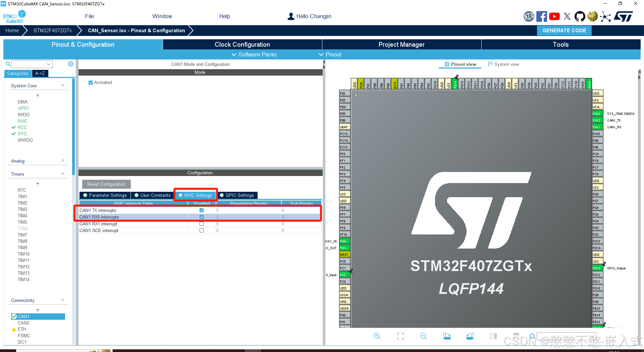Screen dimensions: 644x352
Task: Click the STM32CubeMX logo
Action: (x=14, y=17)
